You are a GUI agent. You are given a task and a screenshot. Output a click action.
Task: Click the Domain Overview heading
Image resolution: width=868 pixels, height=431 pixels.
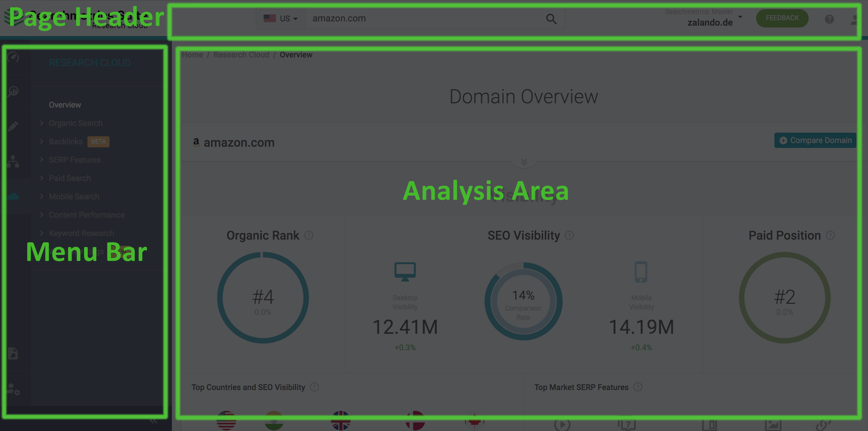click(524, 97)
